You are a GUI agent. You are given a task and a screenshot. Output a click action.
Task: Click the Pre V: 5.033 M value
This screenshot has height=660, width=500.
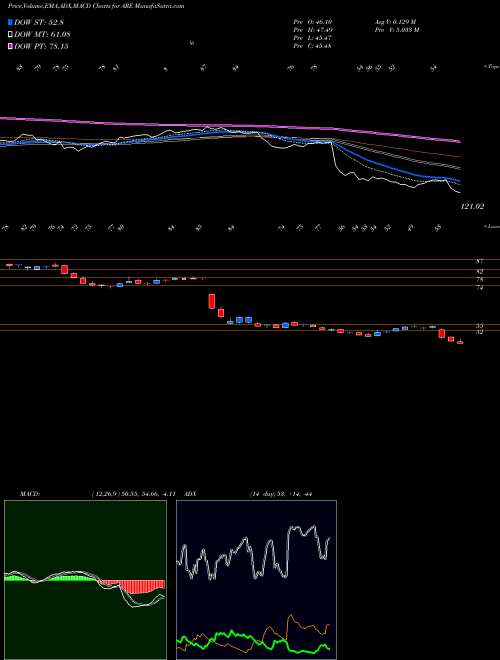pyautogui.click(x=396, y=29)
